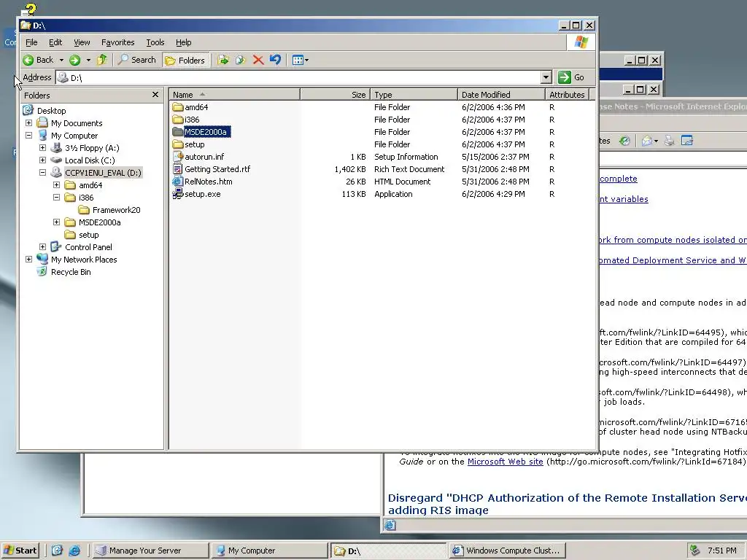Close the Folders pane
The height and width of the screenshot is (560, 747).
pos(155,95)
